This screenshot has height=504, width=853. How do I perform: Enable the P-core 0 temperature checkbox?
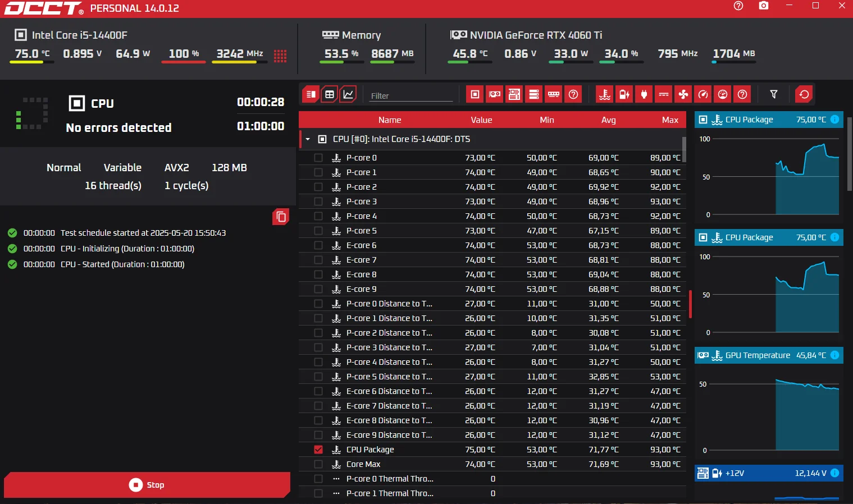pyautogui.click(x=318, y=158)
